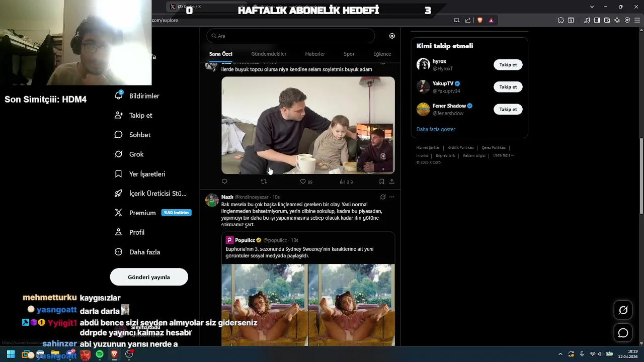Open Gizlilik Politikası footer link
Viewport: 644px width, 362px height.
click(x=461, y=148)
